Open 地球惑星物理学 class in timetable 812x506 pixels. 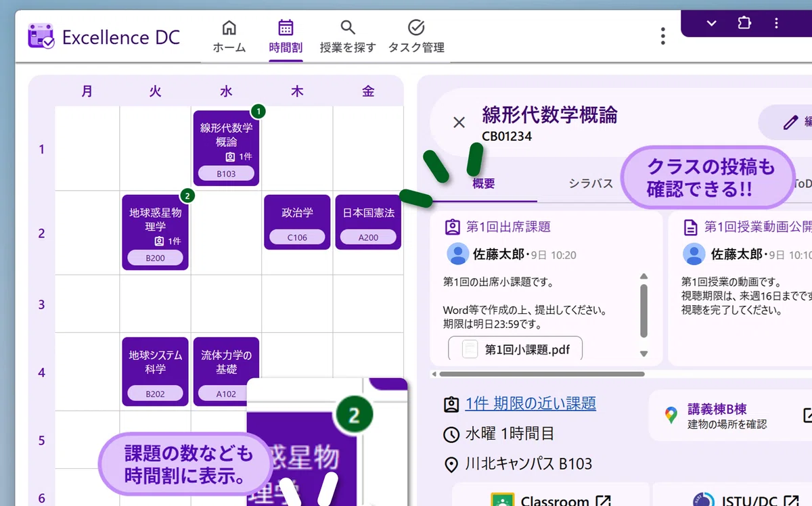pyautogui.click(x=155, y=233)
